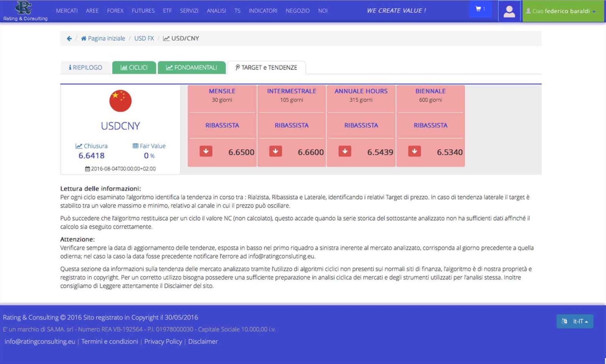This screenshot has height=364, width=606.
Task: Click the calendar icon beside the date
Action: [x=87, y=169]
